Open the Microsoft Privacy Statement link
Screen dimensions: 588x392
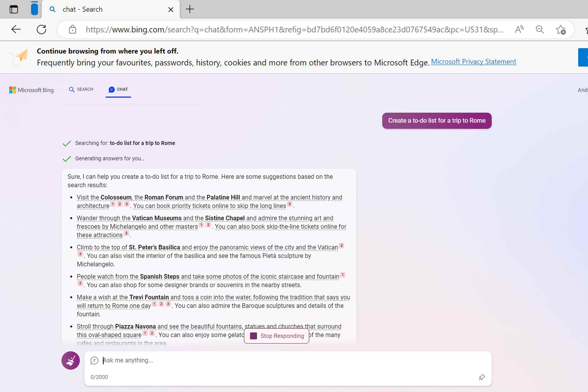pos(474,62)
